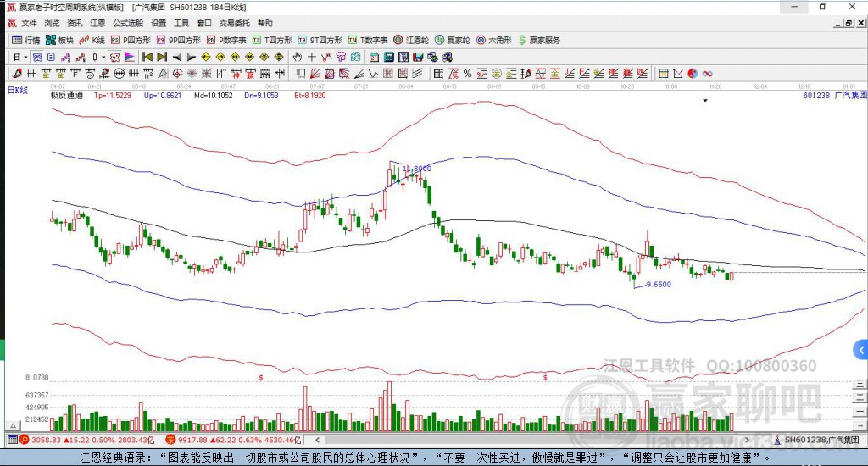Click the document list icon next to period
This screenshot has width=868, height=466.
coord(51,57)
